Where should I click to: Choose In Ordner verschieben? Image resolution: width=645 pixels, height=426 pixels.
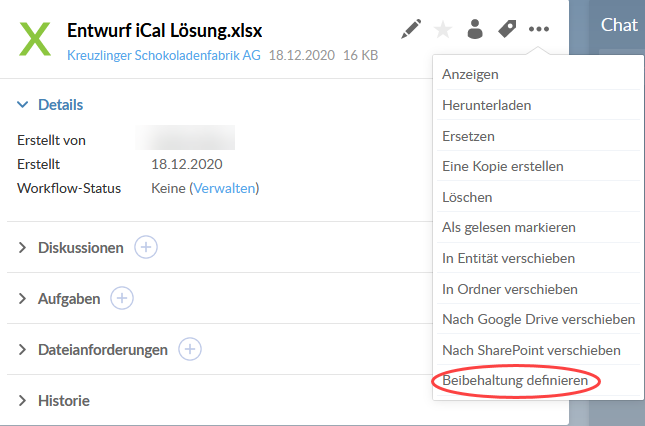[538, 289]
